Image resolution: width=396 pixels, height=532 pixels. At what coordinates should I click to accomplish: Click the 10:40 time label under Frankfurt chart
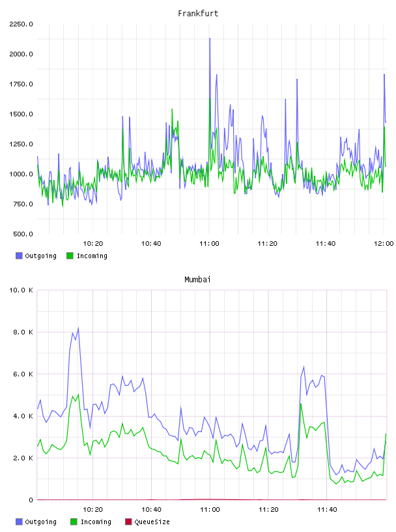tap(151, 244)
